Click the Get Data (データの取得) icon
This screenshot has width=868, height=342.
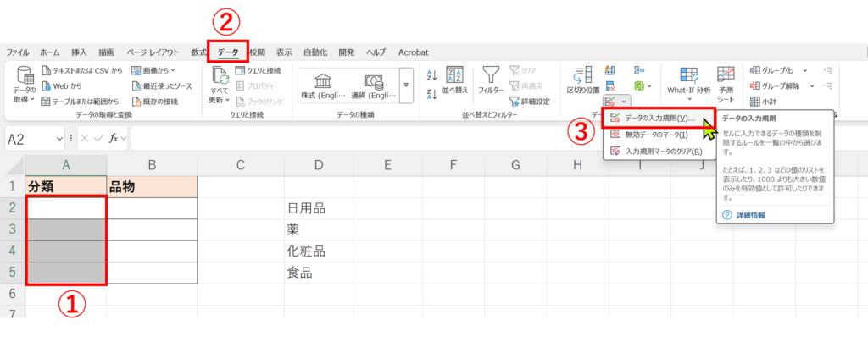[x=25, y=78]
